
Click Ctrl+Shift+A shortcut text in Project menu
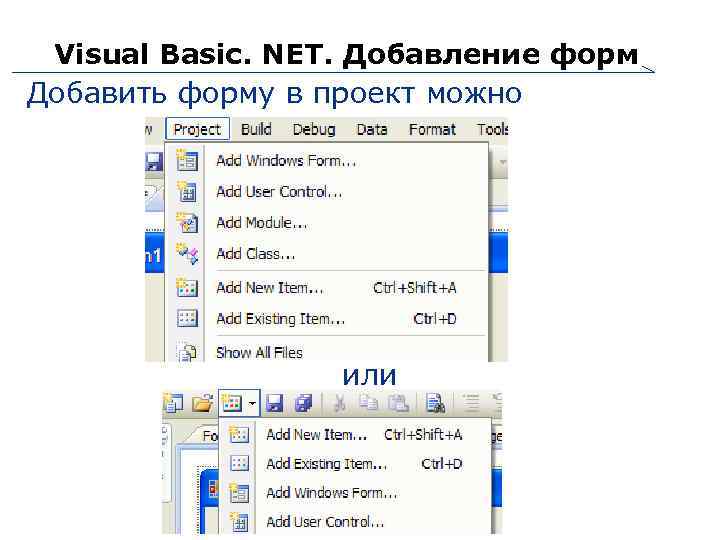pos(415,288)
